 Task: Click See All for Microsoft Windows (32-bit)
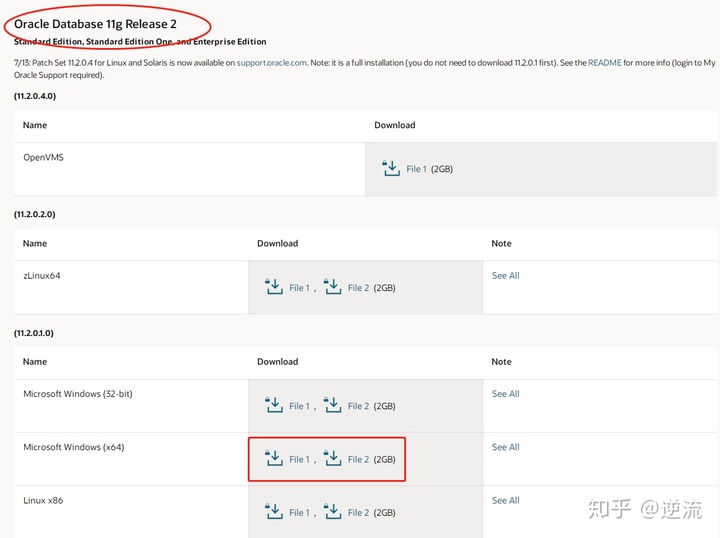[x=506, y=394]
